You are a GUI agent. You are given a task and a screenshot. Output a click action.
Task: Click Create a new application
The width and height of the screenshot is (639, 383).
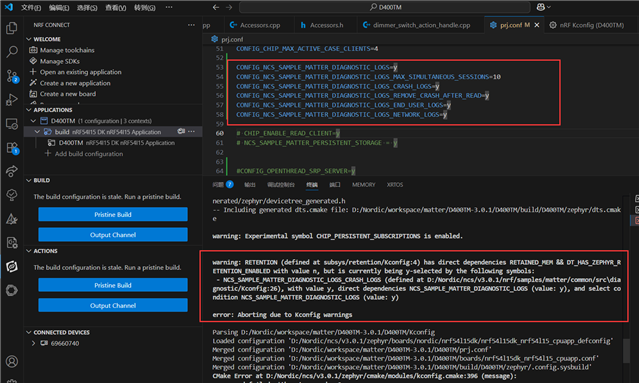75,83
